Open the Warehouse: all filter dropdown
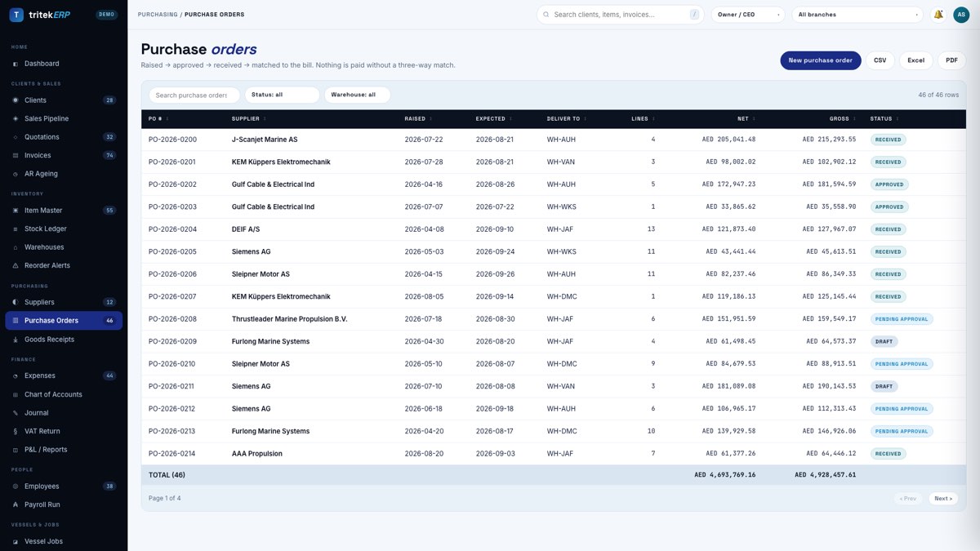The image size is (980, 551). pos(357,95)
